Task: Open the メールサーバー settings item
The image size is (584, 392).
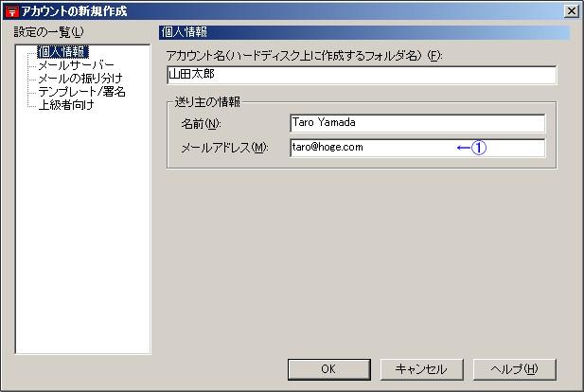Action: (76, 65)
